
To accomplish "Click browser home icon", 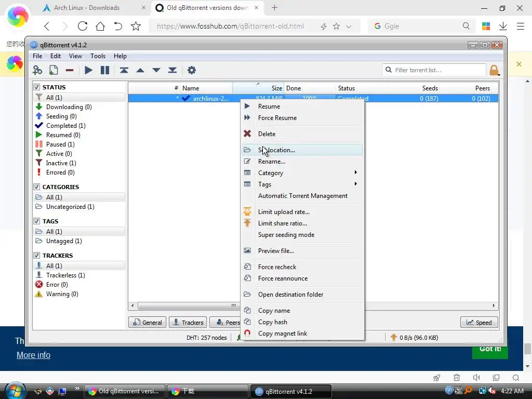I will pyautogui.click(x=100, y=26).
